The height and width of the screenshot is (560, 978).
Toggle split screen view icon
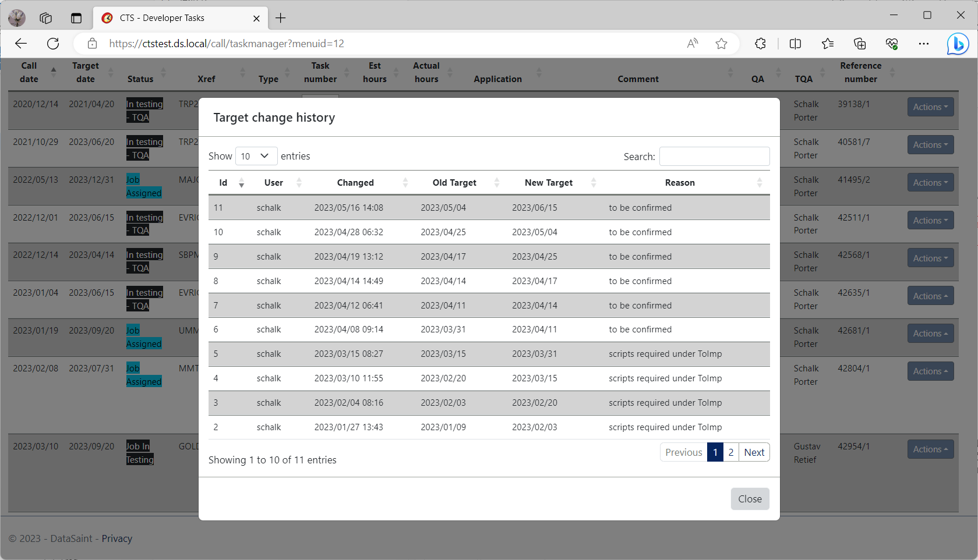pyautogui.click(x=795, y=44)
